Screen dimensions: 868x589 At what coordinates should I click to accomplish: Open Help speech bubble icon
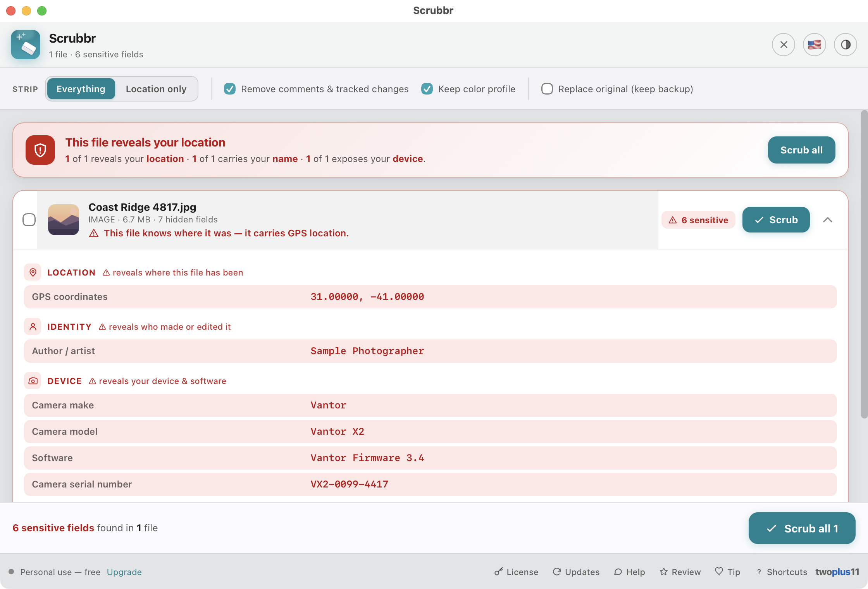[x=618, y=572]
